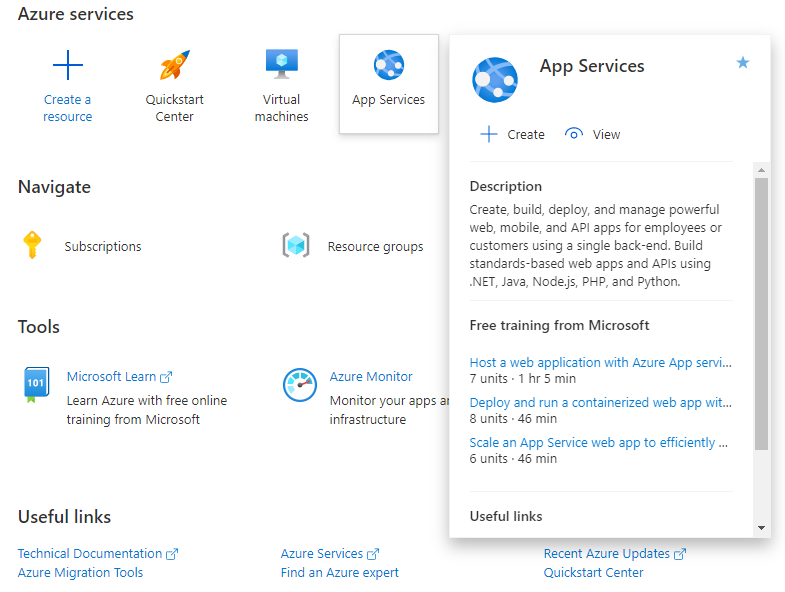Open the Technical Documentation link

coord(90,554)
